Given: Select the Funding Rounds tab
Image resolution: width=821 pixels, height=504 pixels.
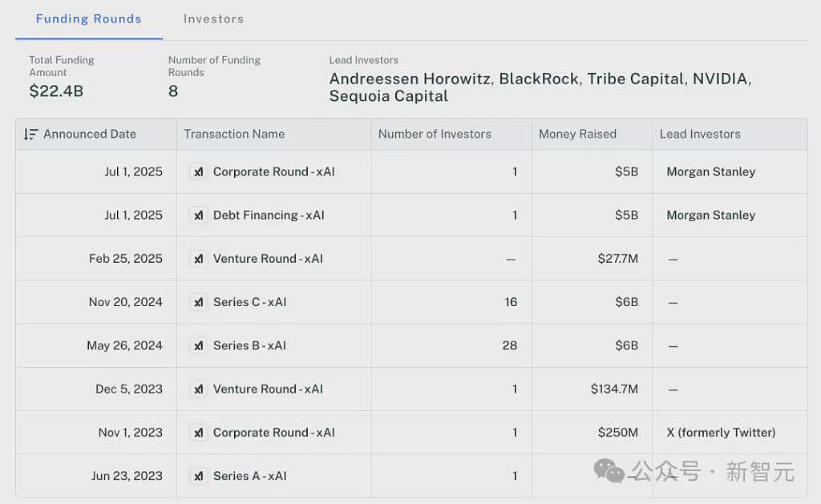Looking at the screenshot, I should (88, 19).
